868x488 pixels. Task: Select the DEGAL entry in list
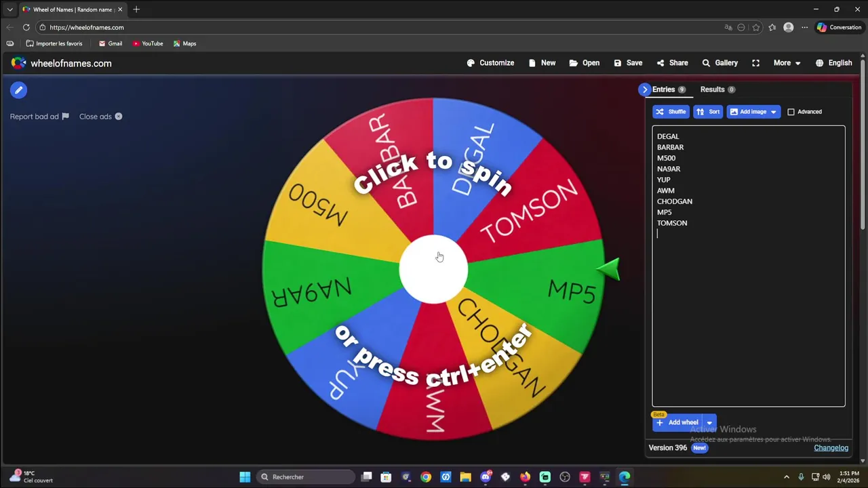[x=668, y=136]
